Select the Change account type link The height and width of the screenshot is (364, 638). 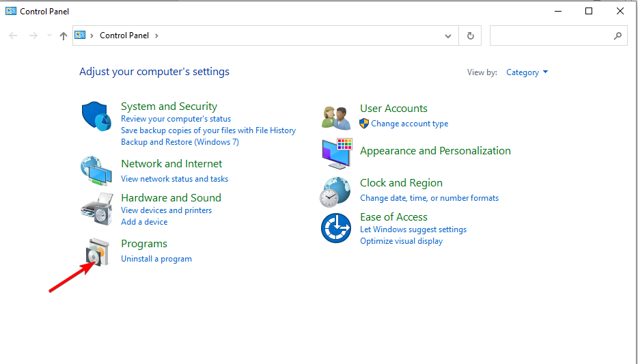pyautogui.click(x=409, y=124)
